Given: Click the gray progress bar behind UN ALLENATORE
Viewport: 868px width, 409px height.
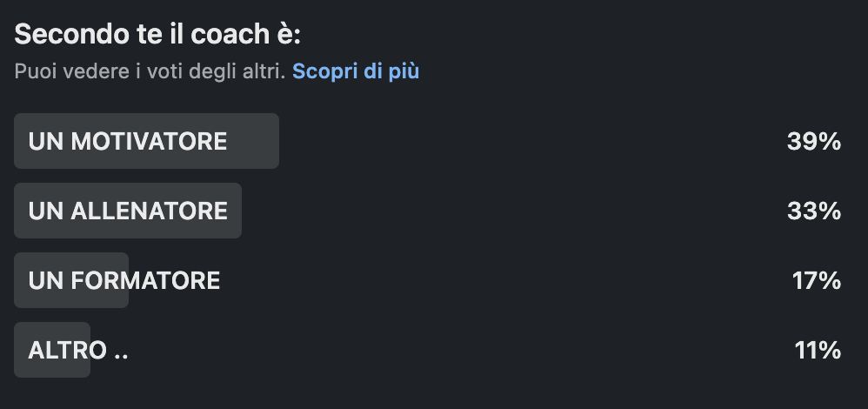Looking at the screenshot, I should [x=127, y=211].
